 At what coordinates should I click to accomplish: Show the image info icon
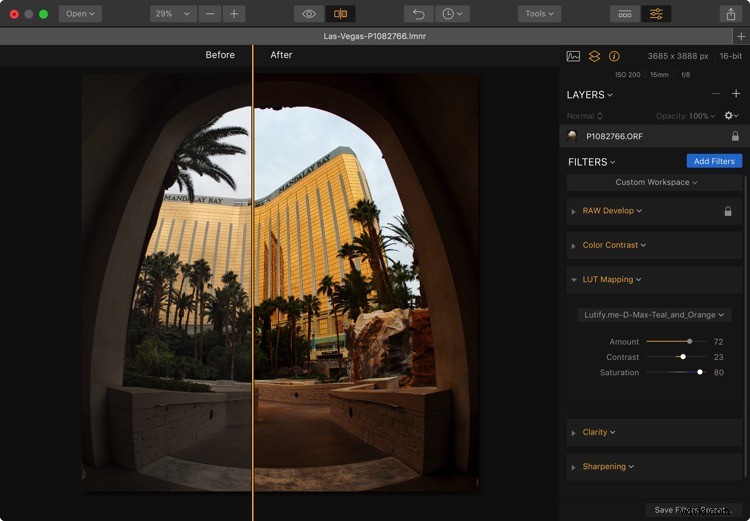[x=614, y=56]
